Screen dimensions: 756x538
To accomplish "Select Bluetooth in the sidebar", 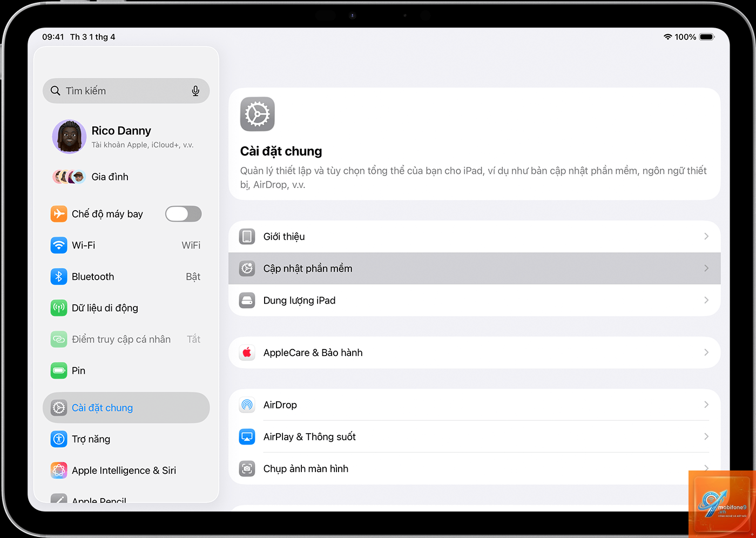I will pyautogui.click(x=126, y=277).
